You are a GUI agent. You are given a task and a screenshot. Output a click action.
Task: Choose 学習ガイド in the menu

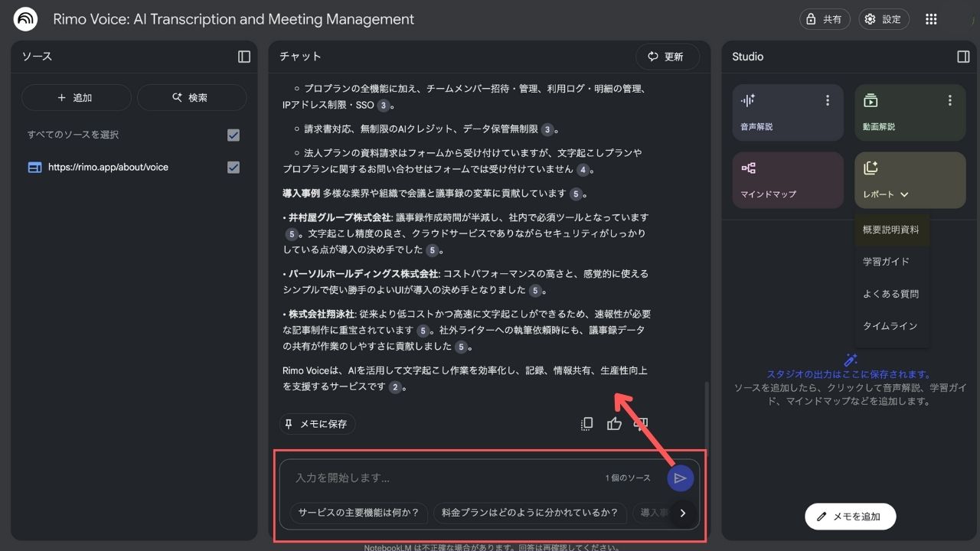coord(886,262)
